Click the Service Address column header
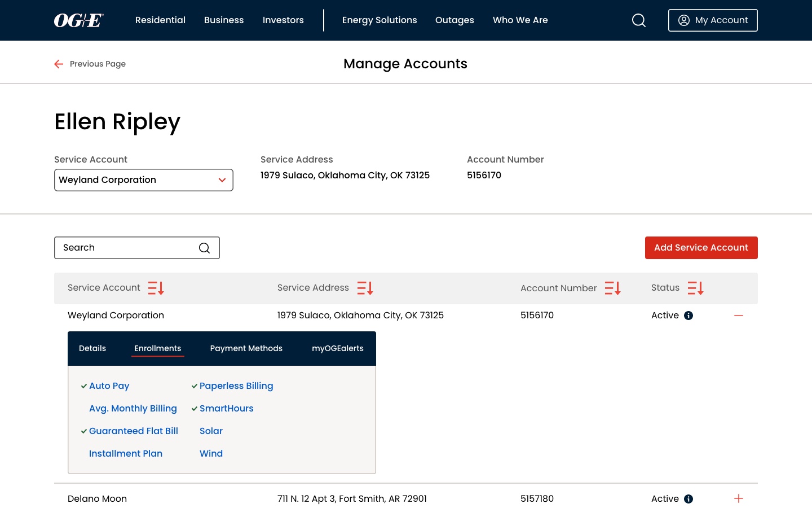This screenshot has height=508, width=812. [x=313, y=288]
